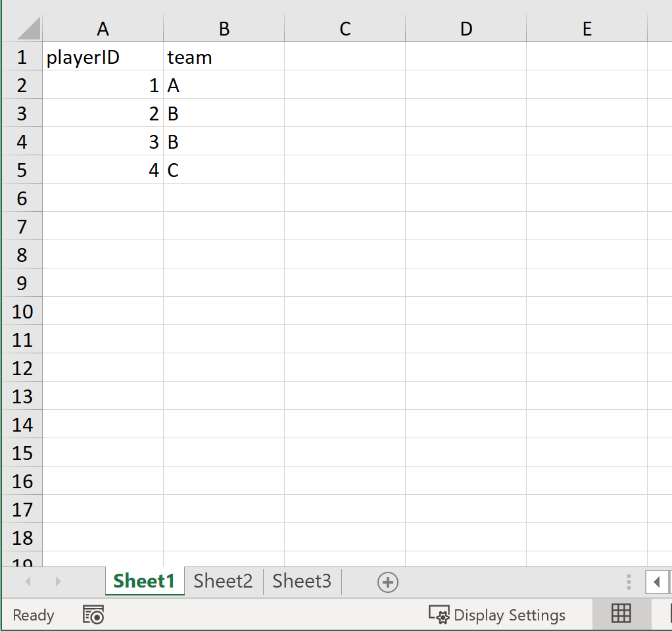Switch to Sheet2
Screen dimensions: 672x631
[x=223, y=581]
